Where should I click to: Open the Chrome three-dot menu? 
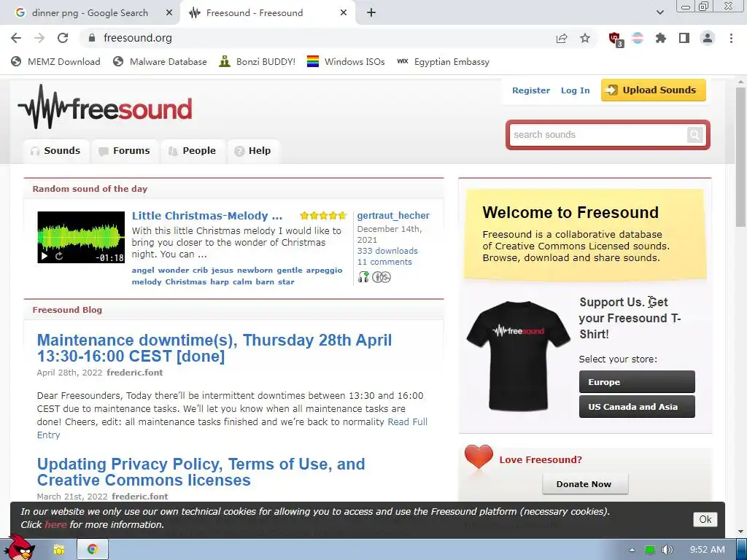731,38
